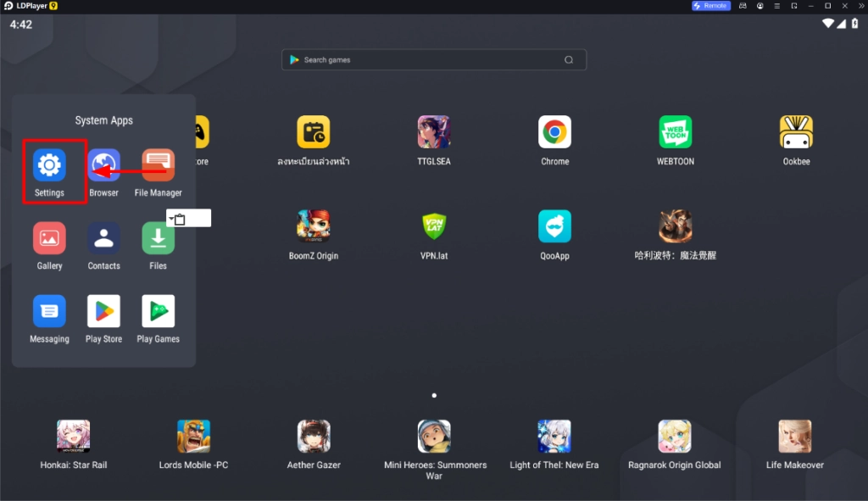Click the magnifier icon in the search bar
Viewport: 868px width, 501px height.
569,60
